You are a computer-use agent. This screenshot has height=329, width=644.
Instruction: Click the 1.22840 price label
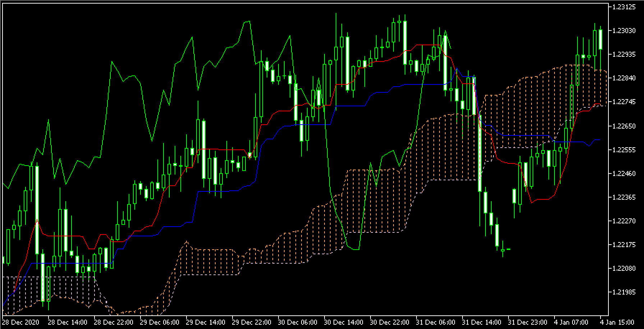click(x=624, y=78)
